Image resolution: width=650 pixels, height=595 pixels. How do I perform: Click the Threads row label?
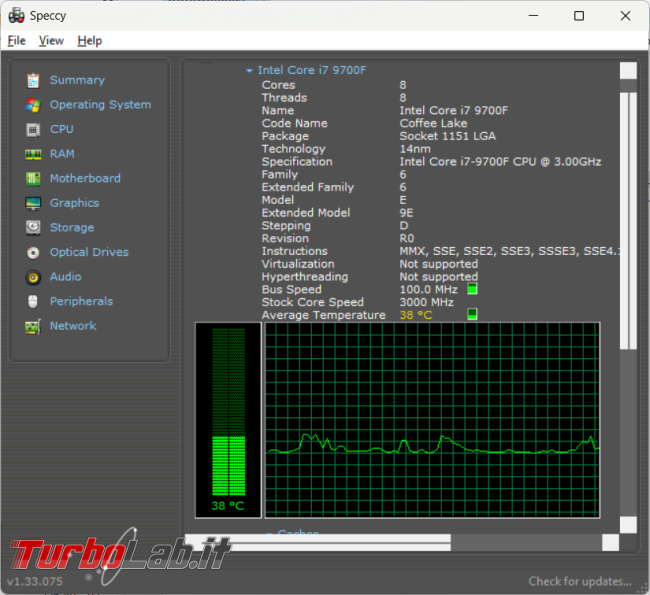coord(284,98)
